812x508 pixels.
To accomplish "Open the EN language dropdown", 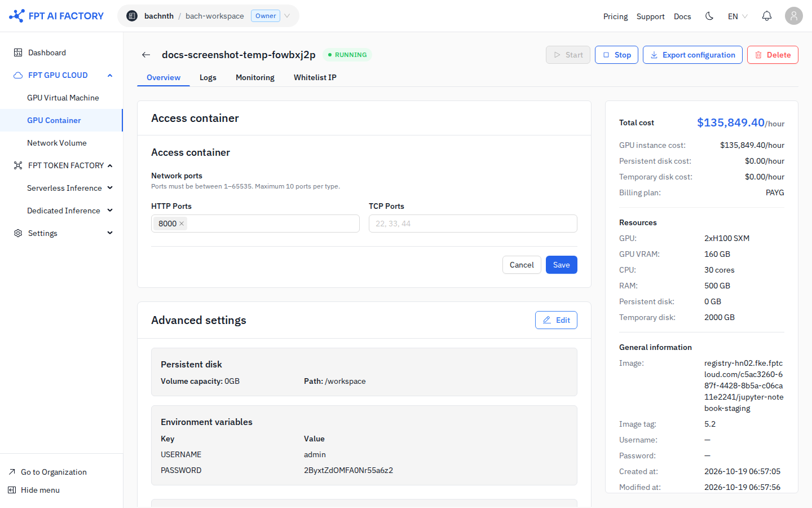I will (738, 16).
